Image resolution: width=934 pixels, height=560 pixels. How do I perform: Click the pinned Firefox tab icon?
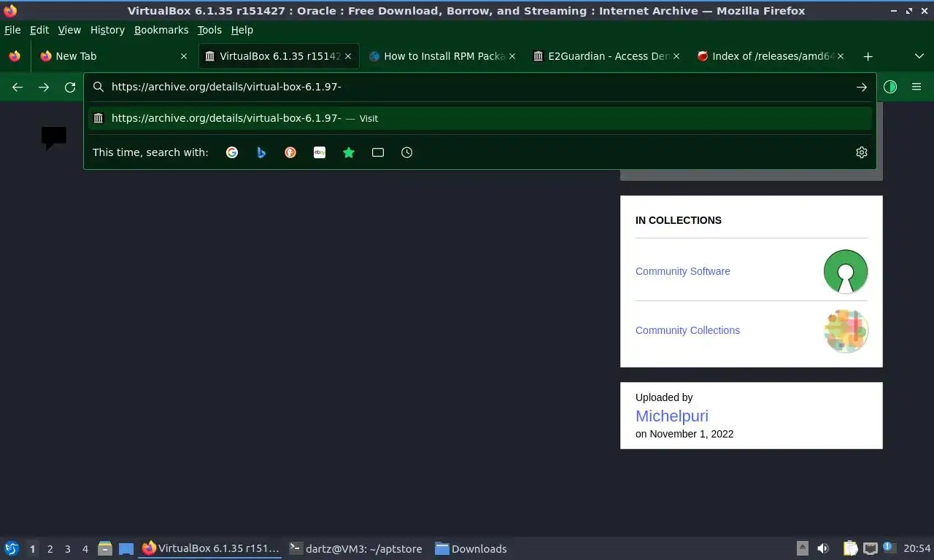[15, 56]
